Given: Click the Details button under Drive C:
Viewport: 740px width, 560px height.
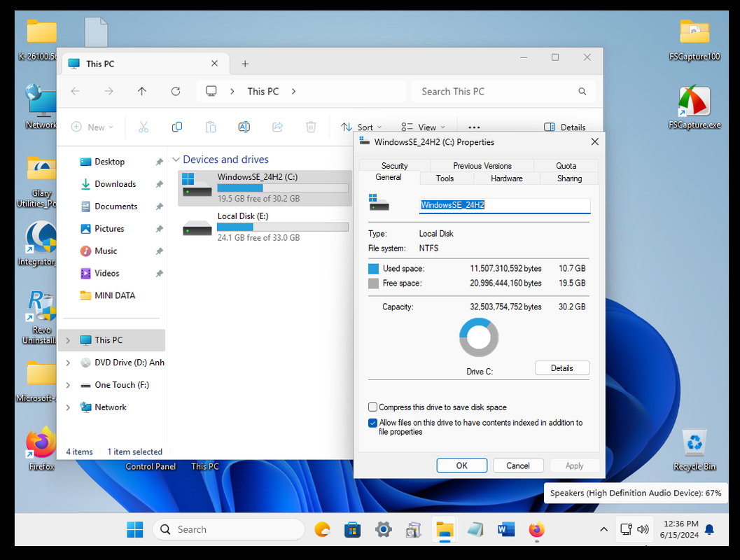Looking at the screenshot, I should pyautogui.click(x=561, y=368).
